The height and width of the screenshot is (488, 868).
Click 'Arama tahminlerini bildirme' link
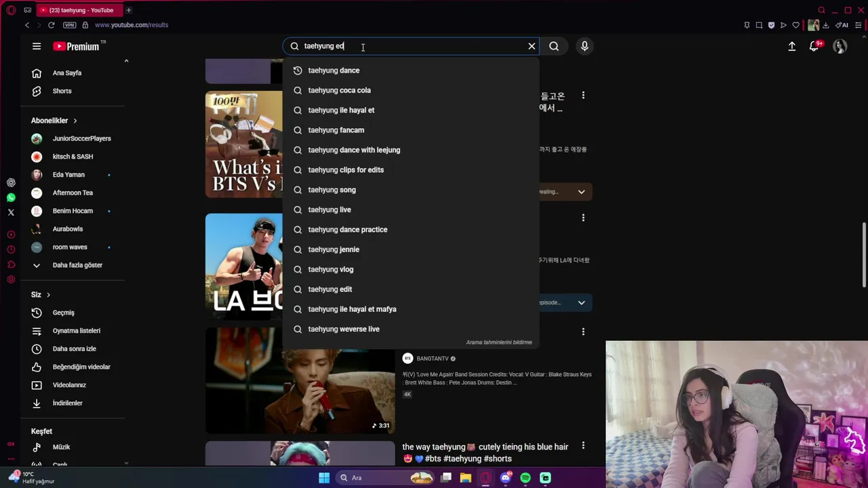[499, 342]
